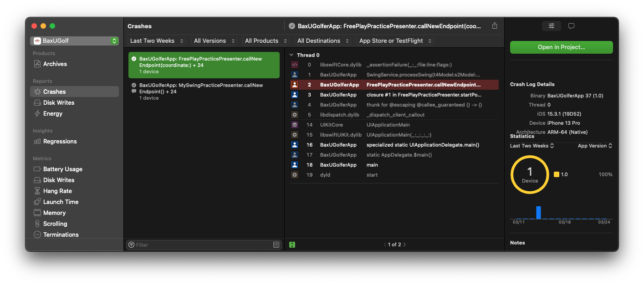Collapse the Thread 0 disclosure triangle
This screenshot has height=285, width=644.
tap(291, 55)
